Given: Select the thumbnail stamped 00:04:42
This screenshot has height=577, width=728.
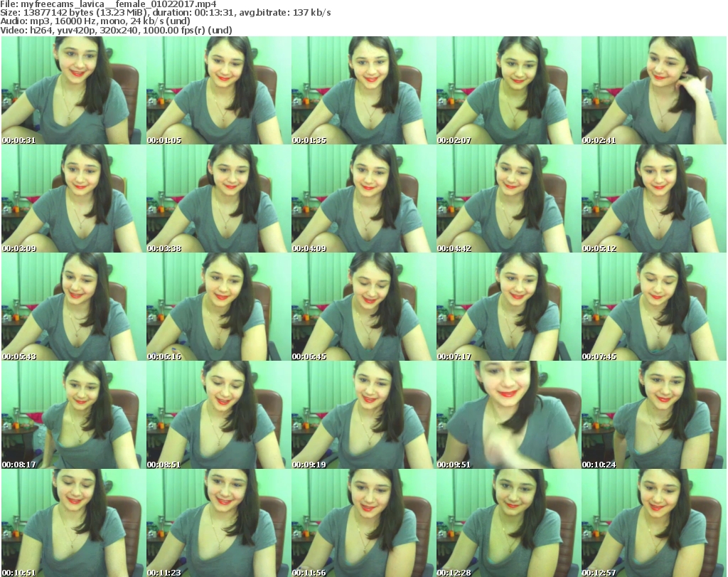Looking at the screenshot, I should 508,198.
